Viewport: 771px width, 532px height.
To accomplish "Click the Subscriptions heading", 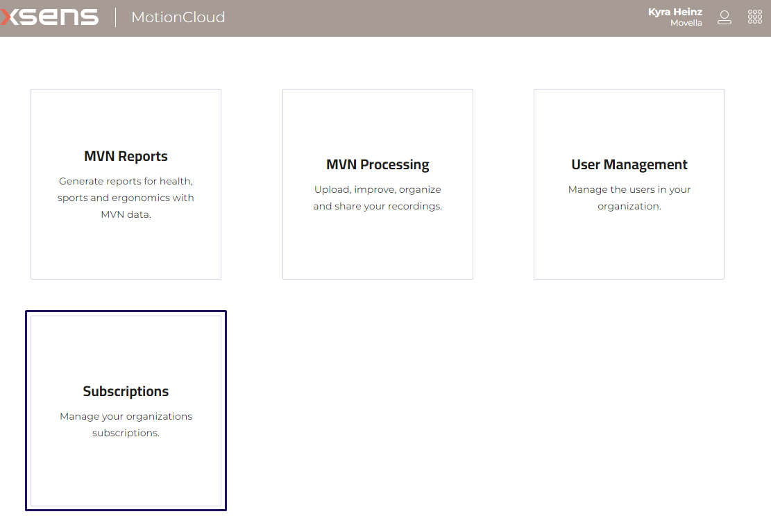I will (126, 391).
